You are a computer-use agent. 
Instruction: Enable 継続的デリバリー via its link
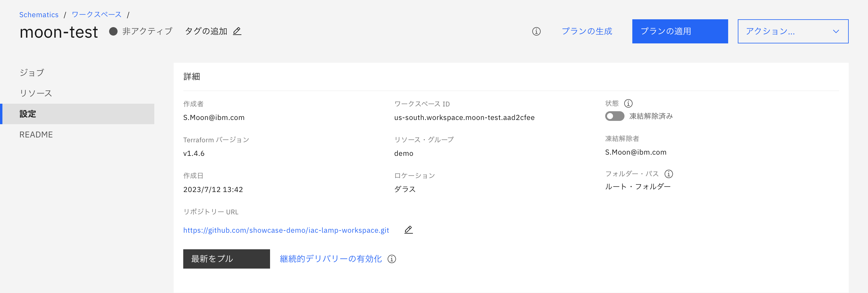pyautogui.click(x=330, y=259)
